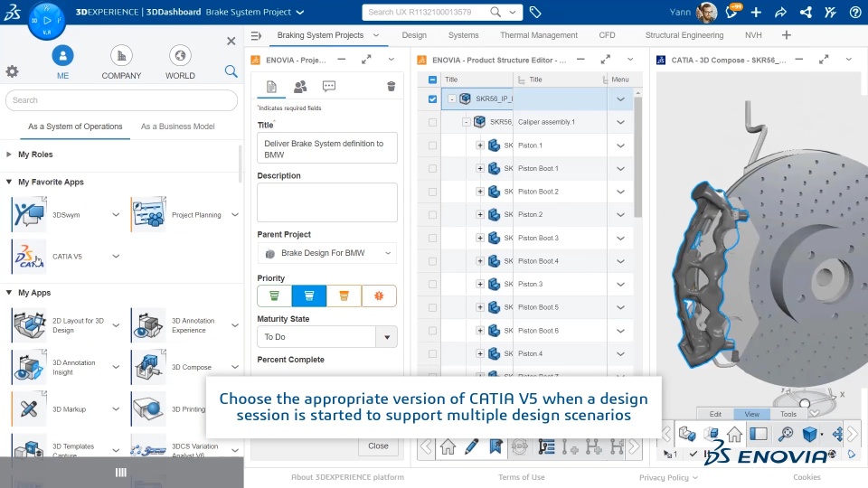The height and width of the screenshot is (488, 868).
Task: Check the Caliper assembly.1 row checkbox
Action: pyautogui.click(x=432, y=122)
